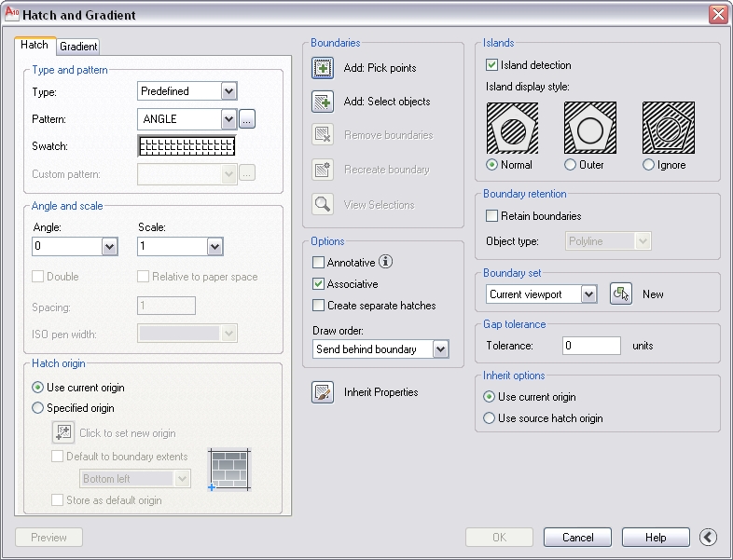The height and width of the screenshot is (560, 733).
Task: Collapse dialog with the round arrow button
Action: pos(709,537)
